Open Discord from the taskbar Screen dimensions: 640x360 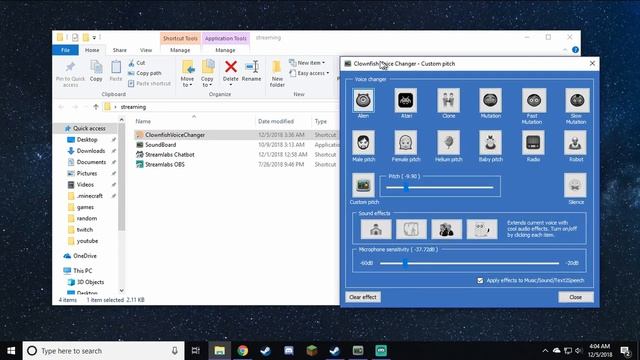coord(289,351)
